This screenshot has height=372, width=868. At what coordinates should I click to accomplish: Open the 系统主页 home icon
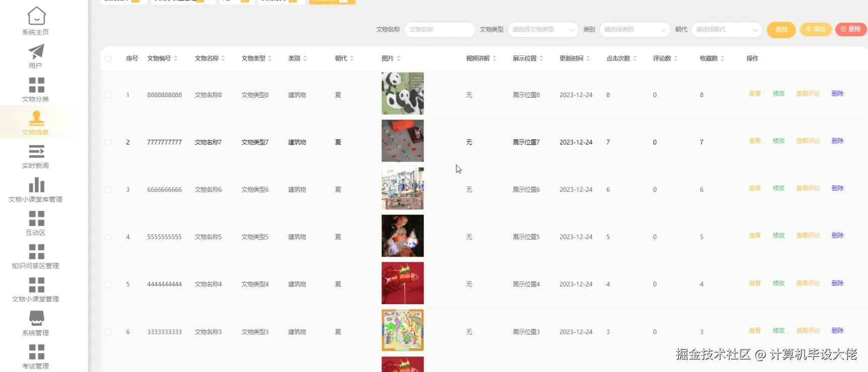36,16
